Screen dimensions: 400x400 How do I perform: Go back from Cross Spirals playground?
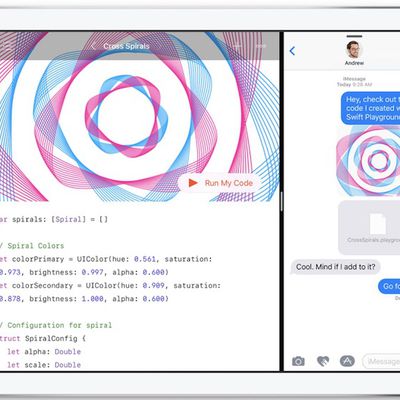(94, 46)
